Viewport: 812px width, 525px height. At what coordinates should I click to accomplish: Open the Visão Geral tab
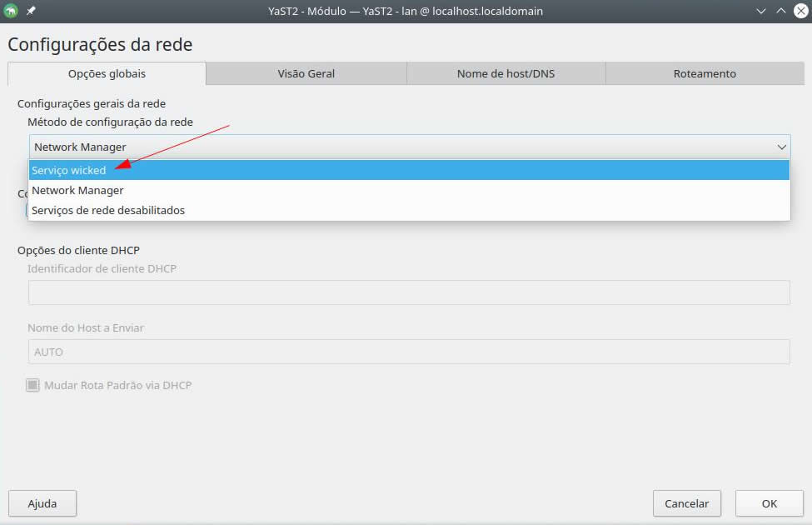click(306, 73)
